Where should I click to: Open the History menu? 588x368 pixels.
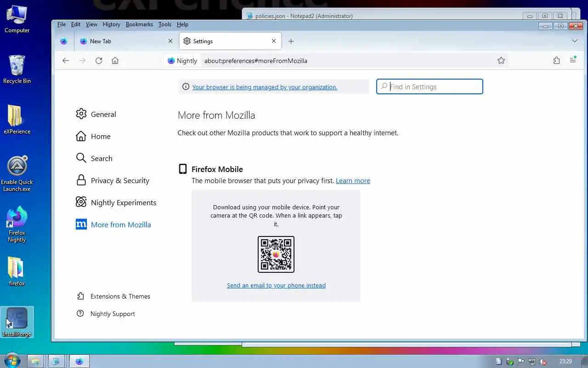pyautogui.click(x=112, y=24)
